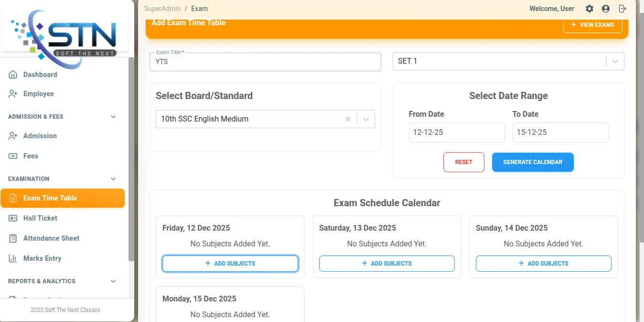Viewport: 644px width, 322px height.
Task: Expand the Board/Standard dropdown arrow
Action: pyautogui.click(x=366, y=119)
